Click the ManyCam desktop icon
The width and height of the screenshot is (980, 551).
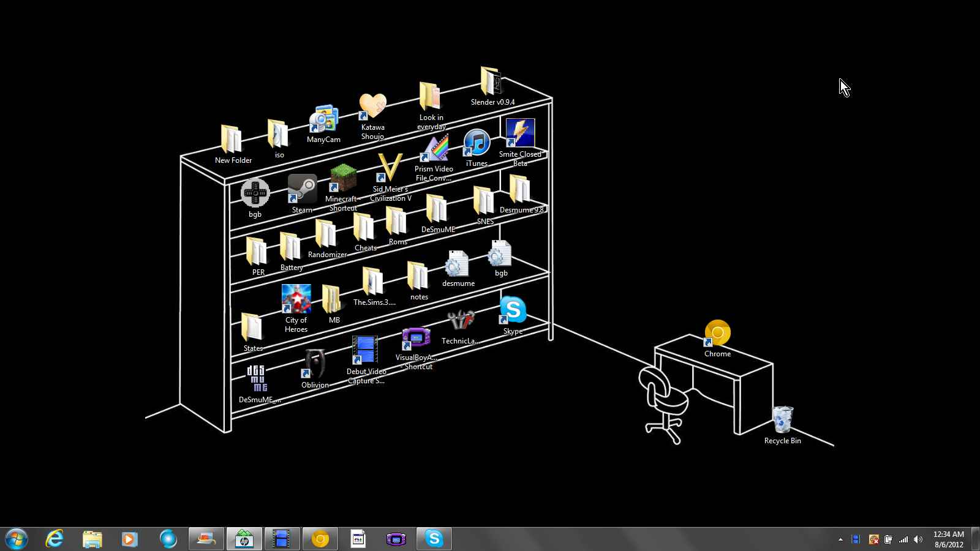[x=323, y=119]
